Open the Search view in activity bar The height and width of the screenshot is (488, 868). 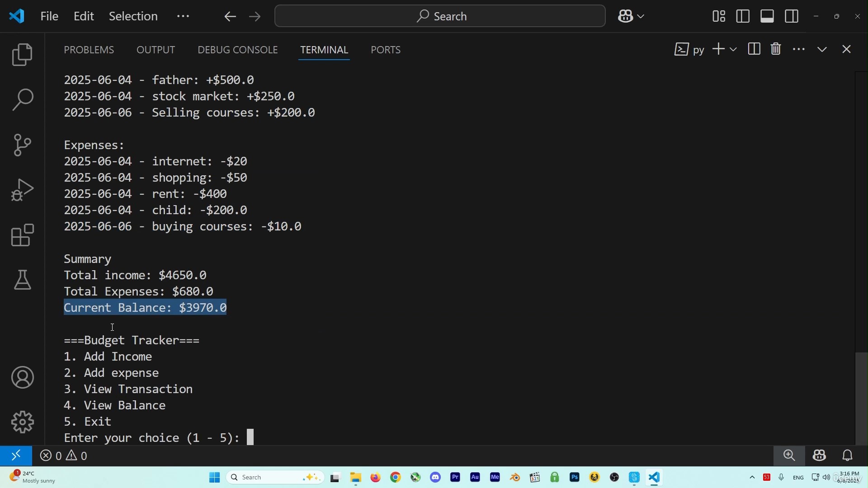click(x=22, y=99)
